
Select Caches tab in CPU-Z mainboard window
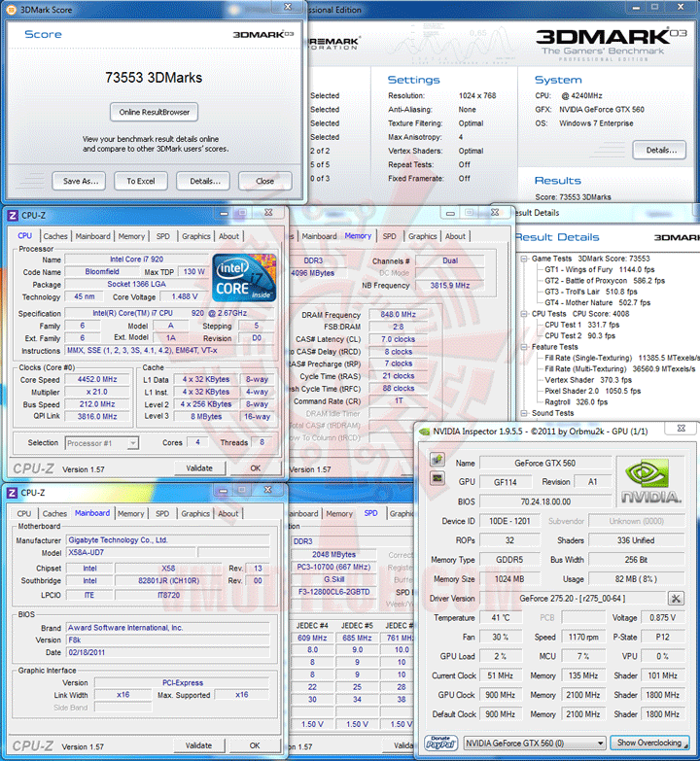54,513
